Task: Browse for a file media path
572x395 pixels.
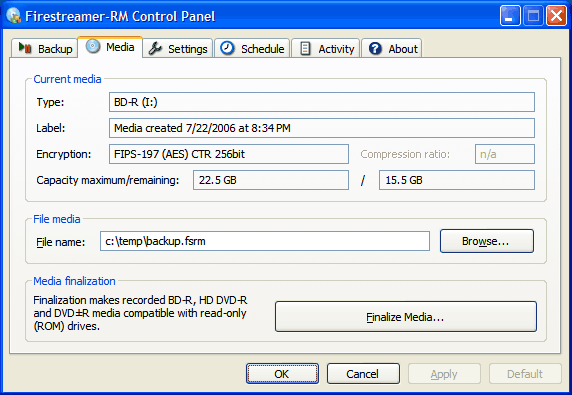Action: [487, 241]
